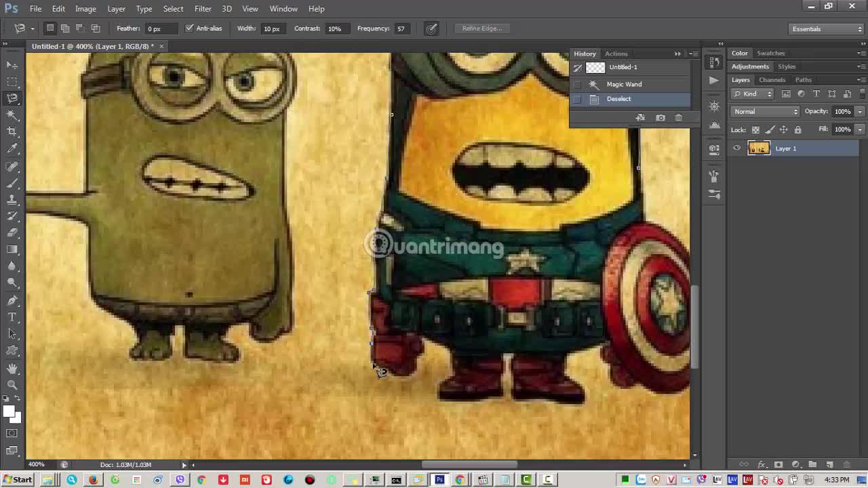Open the Essentials workspace dropdown
This screenshot has width=868, height=488.
click(827, 29)
